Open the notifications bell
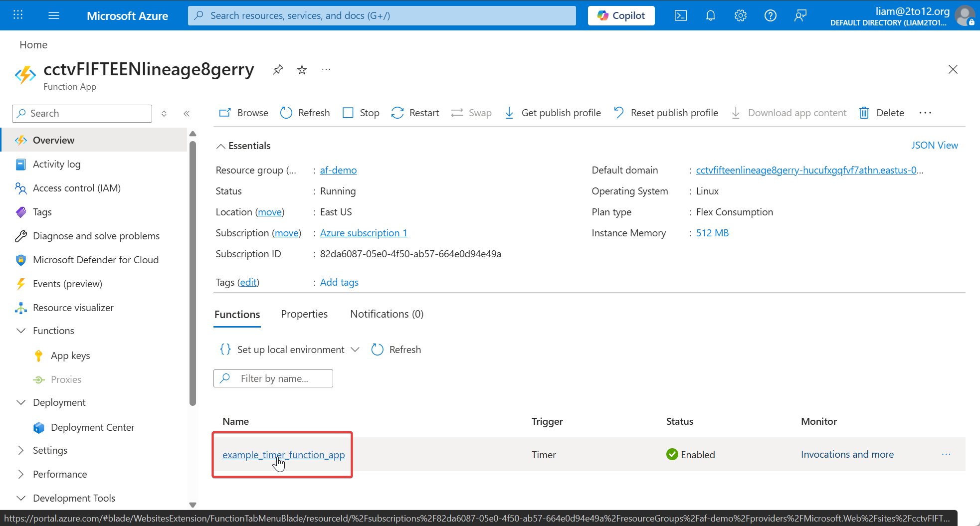Screen dimensions: 980x526 711,15
